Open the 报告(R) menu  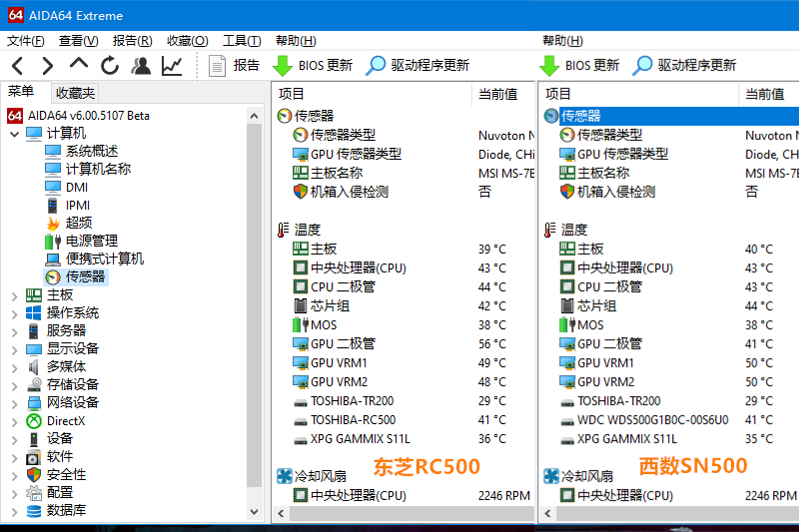(x=132, y=41)
